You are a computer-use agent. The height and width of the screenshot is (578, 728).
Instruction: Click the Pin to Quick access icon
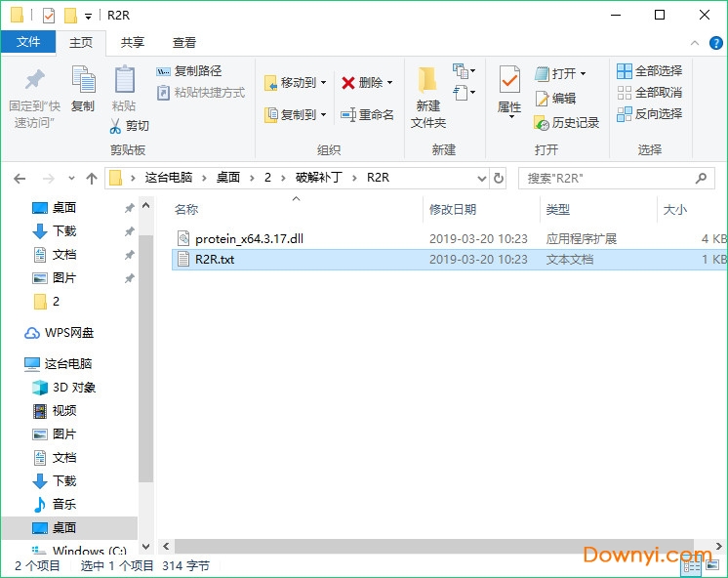(34, 80)
